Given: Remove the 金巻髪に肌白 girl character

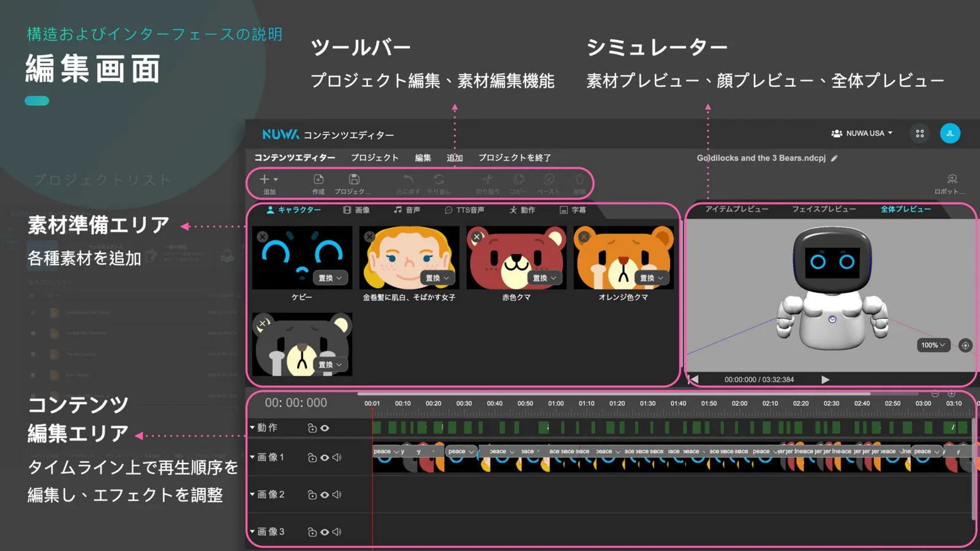Looking at the screenshot, I should point(369,236).
